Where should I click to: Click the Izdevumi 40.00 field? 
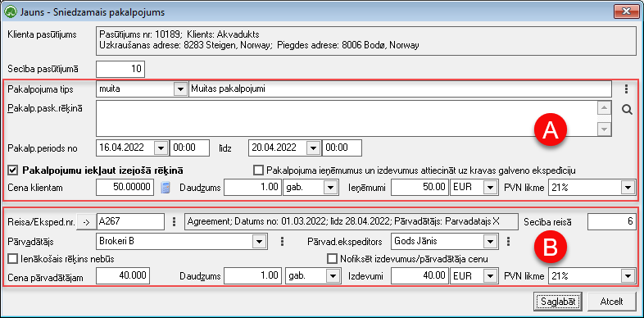click(x=420, y=275)
